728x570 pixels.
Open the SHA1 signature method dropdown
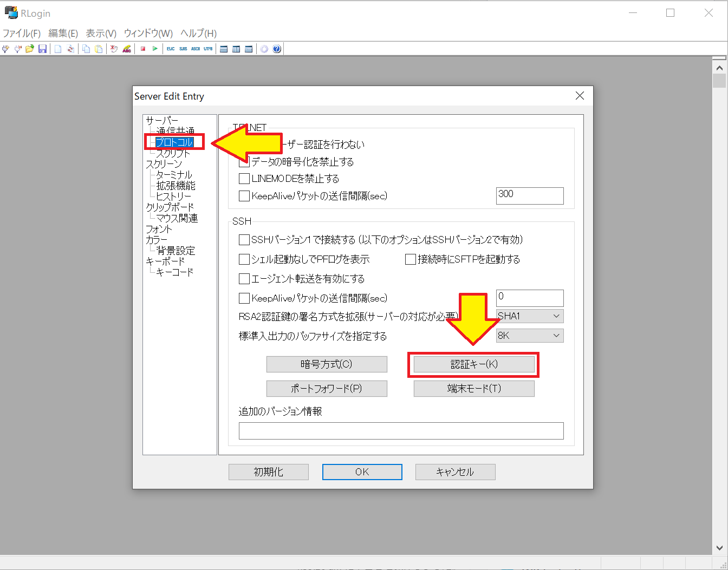[x=529, y=316]
